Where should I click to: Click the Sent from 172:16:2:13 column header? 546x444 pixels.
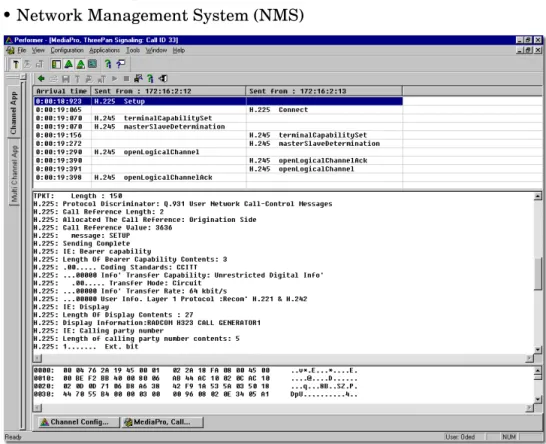[x=324, y=91]
